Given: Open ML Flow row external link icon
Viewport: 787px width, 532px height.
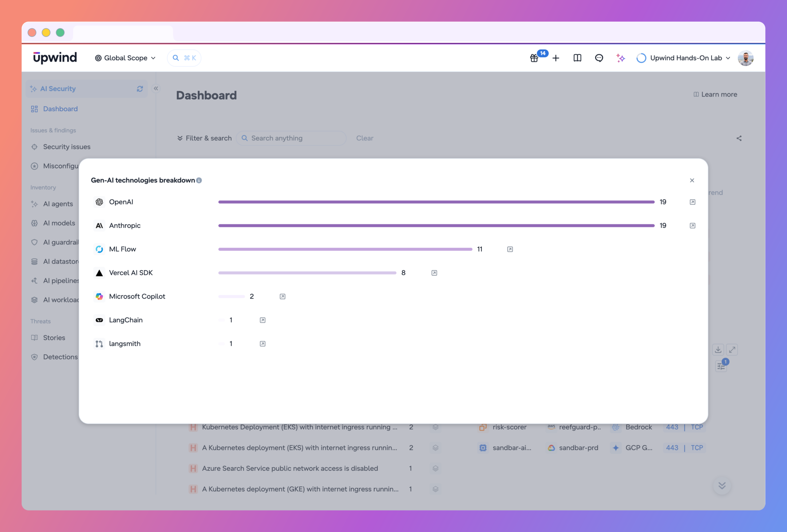Looking at the screenshot, I should point(510,249).
